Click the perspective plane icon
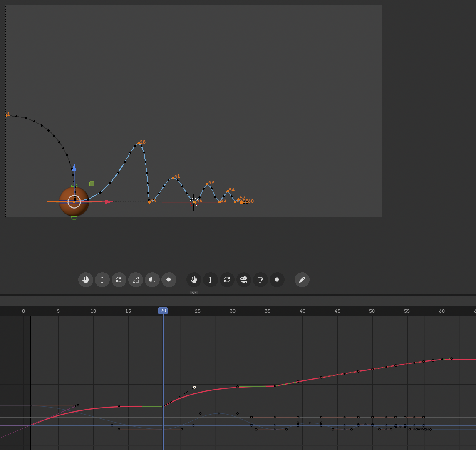 click(x=152, y=280)
